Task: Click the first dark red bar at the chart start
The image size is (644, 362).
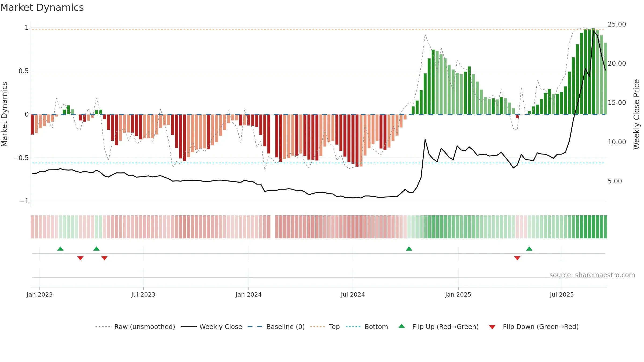Action: point(32,124)
